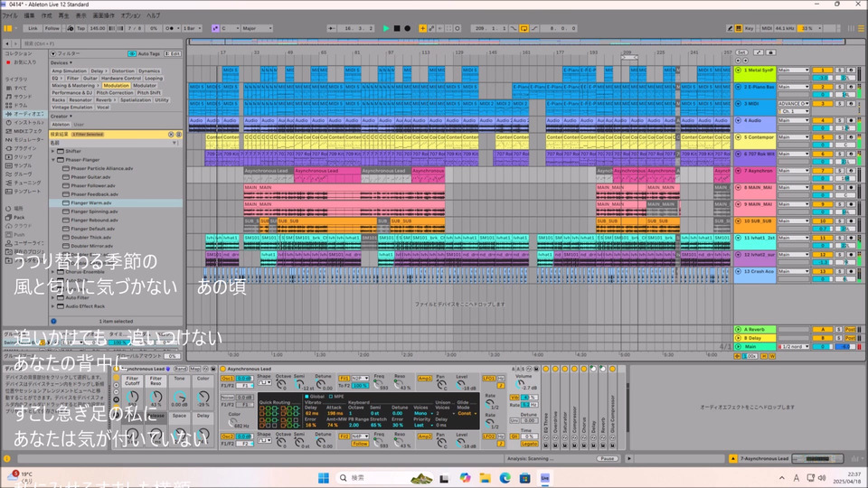868x488 pixels.
Task: Toggle the draw mode pencil icon
Action: tap(730, 28)
